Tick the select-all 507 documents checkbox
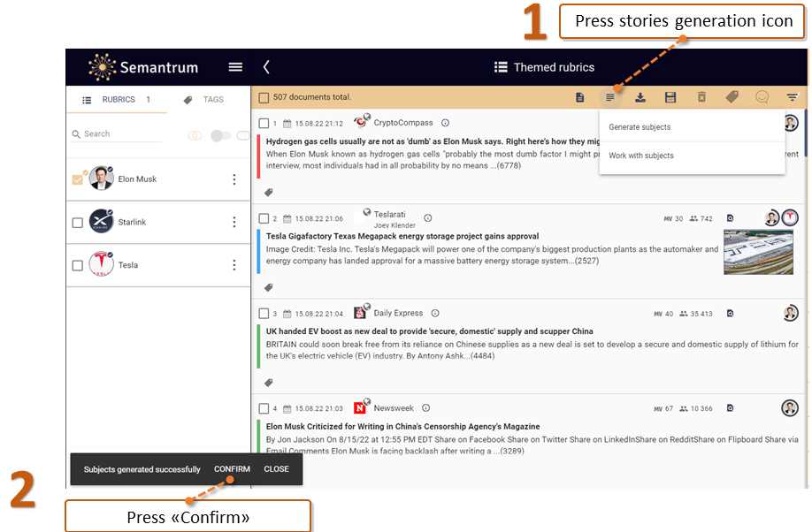The width and height of the screenshot is (812, 532). (264, 97)
